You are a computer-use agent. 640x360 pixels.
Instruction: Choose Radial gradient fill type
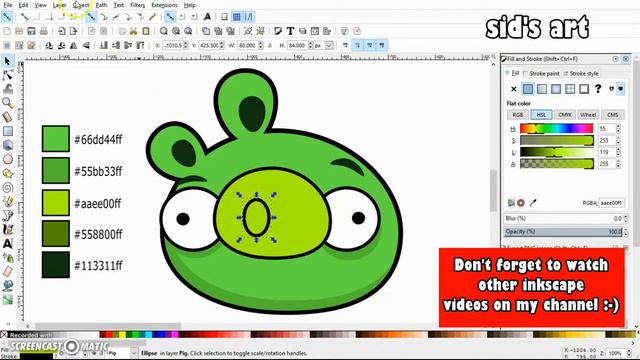tap(556, 89)
